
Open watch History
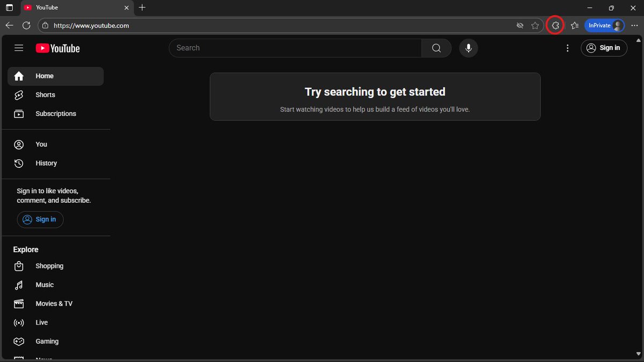pos(56,163)
